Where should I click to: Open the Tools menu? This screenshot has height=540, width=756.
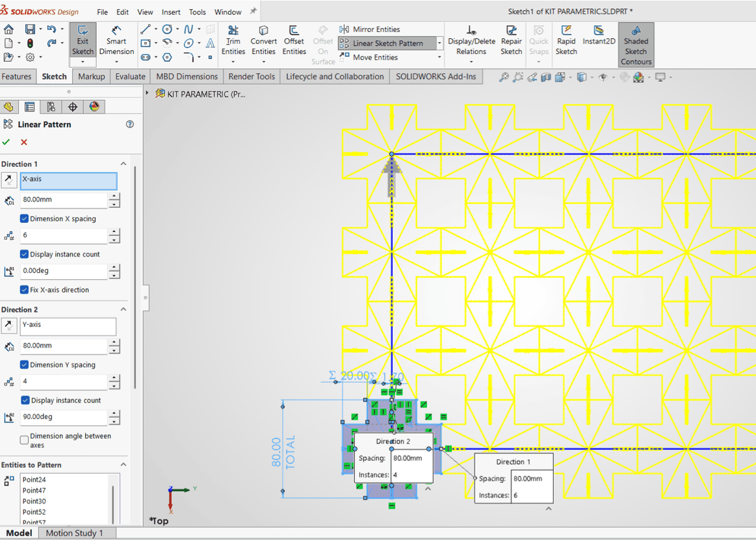[x=197, y=12]
